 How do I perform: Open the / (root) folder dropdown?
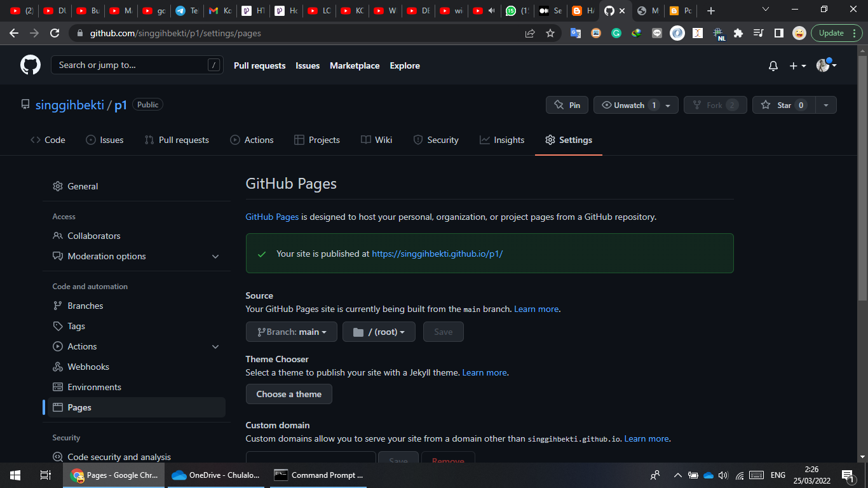379,332
